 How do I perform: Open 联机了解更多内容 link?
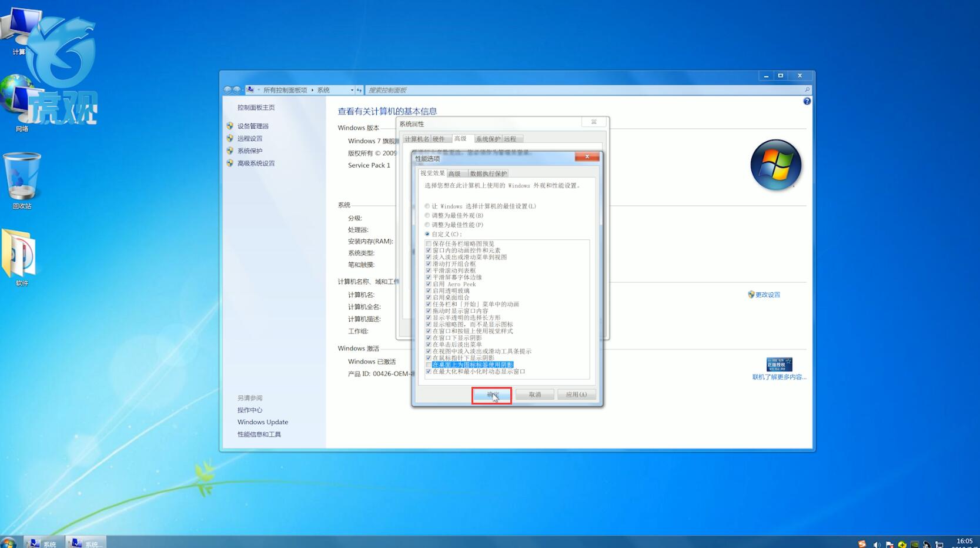coord(779,377)
